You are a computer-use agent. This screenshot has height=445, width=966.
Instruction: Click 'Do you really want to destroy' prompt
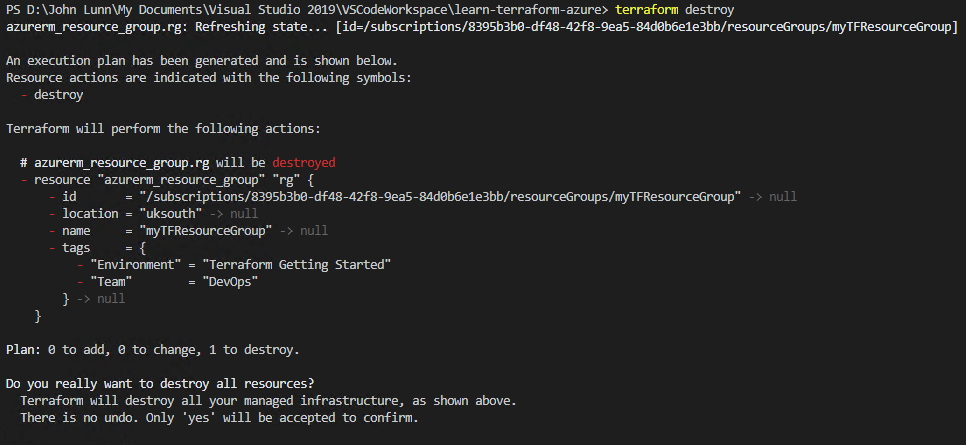(x=160, y=384)
